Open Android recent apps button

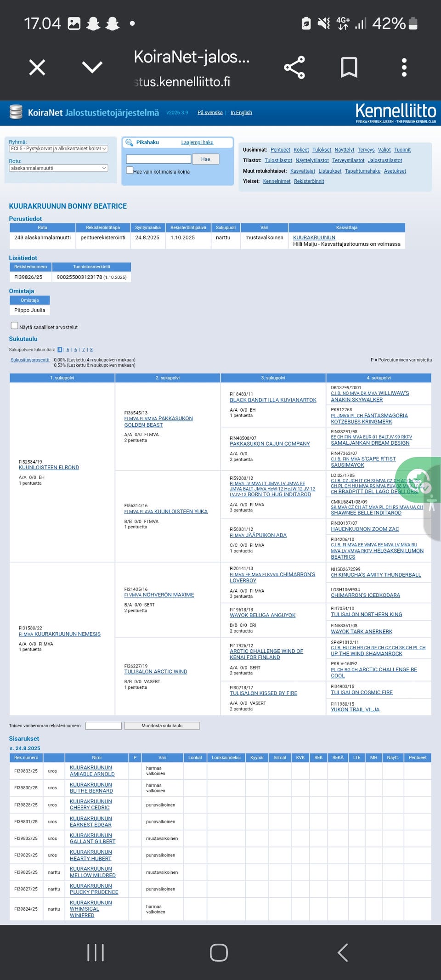point(96,952)
